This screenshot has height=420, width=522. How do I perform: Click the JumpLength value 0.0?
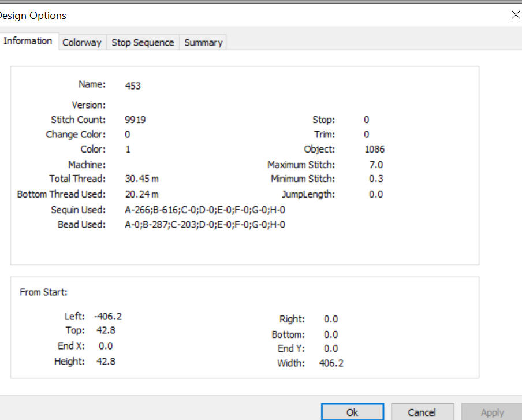(376, 195)
